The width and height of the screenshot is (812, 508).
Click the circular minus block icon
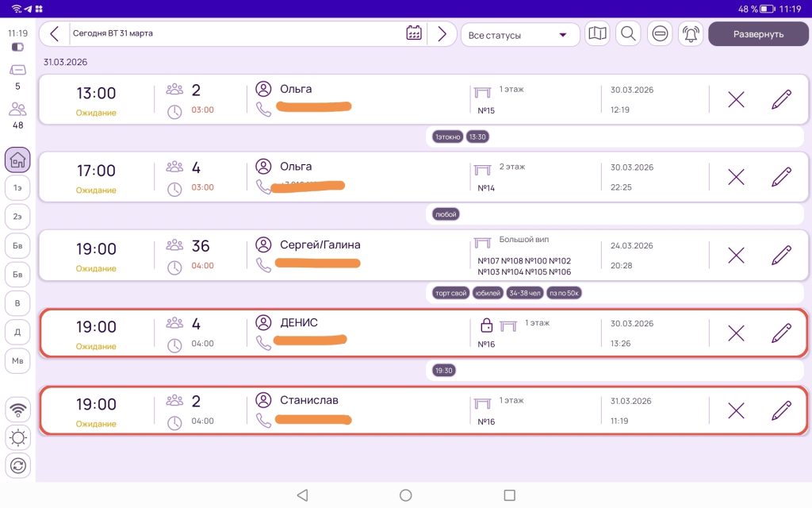tap(660, 34)
